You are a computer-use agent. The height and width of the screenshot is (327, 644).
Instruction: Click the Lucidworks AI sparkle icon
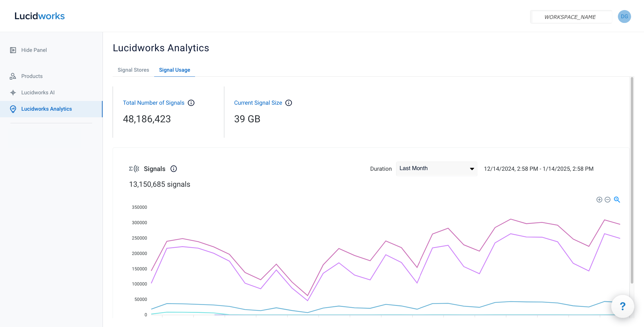(13, 92)
